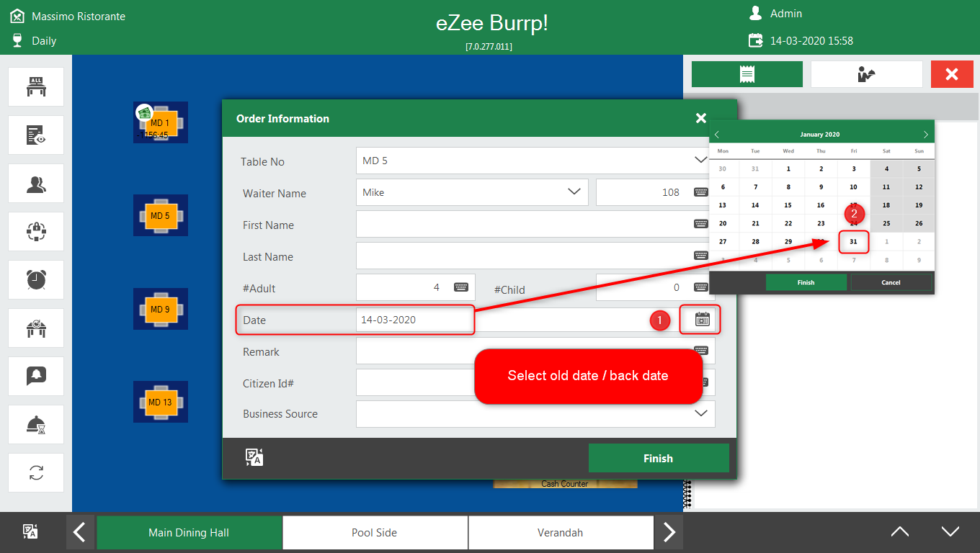Open keyboard icon in Last Name field
Viewport: 980px width, 553px height.
click(700, 256)
